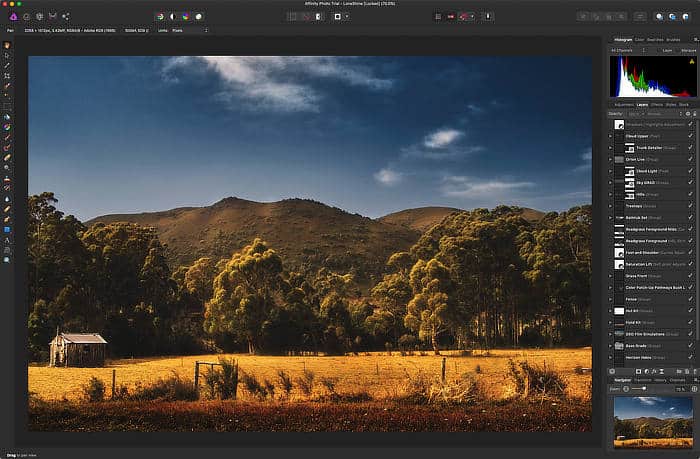
Task: Hide the Trunk Detailer layer
Action: click(691, 148)
